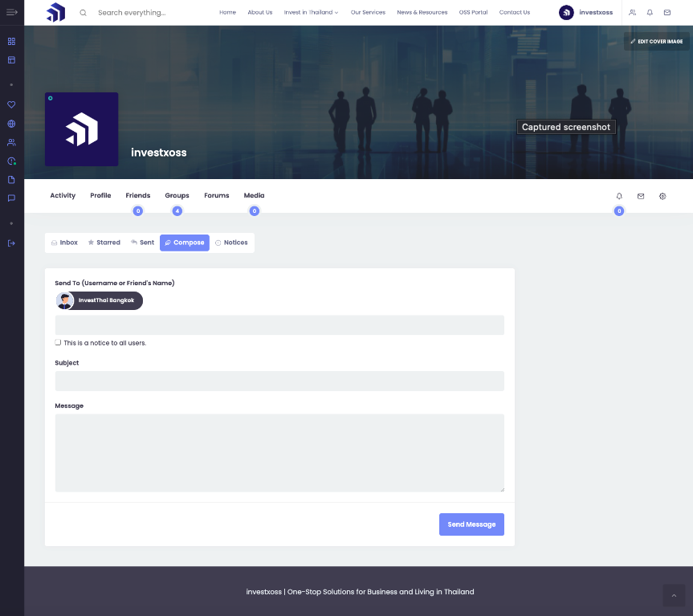Open the top bar notification bell

(650, 12)
